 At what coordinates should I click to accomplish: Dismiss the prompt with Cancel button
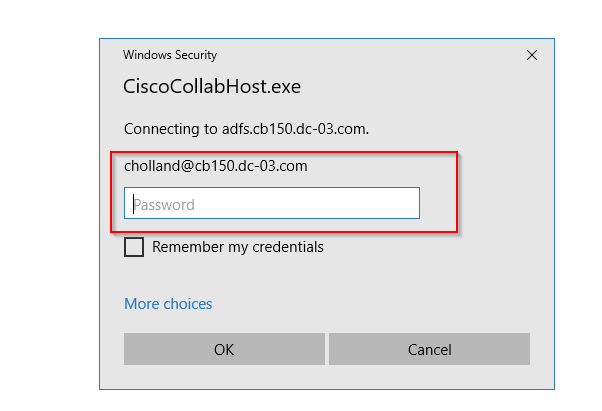point(429,349)
